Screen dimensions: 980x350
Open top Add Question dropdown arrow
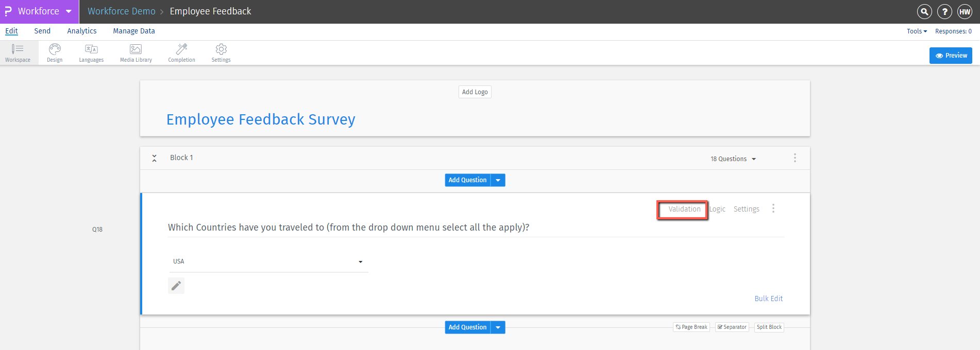coord(498,180)
